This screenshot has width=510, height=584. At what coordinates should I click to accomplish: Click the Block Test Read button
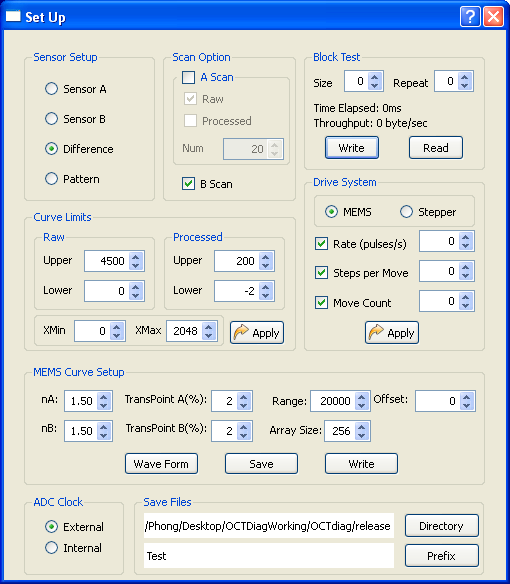[x=436, y=148]
